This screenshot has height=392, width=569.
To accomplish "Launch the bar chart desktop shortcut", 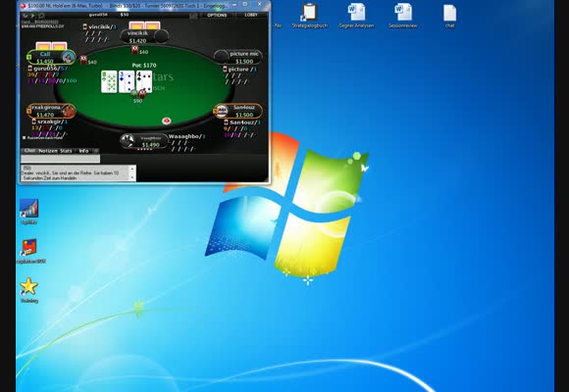I will pos(29,212).
